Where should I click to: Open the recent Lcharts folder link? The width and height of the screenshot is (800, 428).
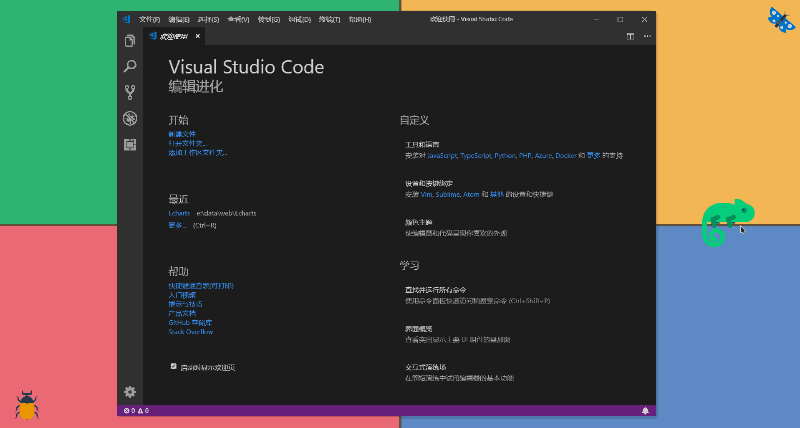point(179,213)
